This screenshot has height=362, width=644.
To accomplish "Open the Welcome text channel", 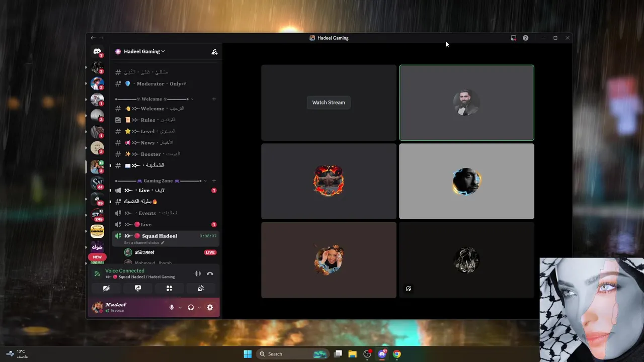I will [x=166, y=109].
